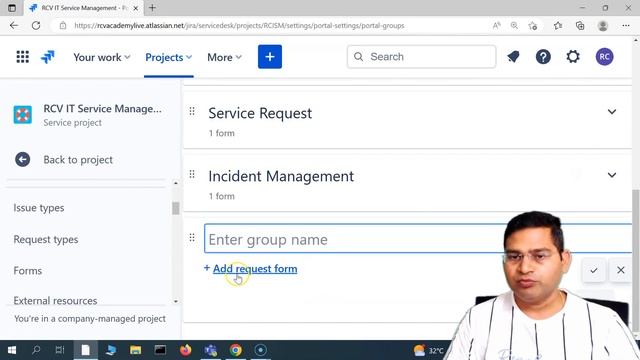Open the notifications icon
This screenshot has width=640, height=360.
click(x=513, y=57)
